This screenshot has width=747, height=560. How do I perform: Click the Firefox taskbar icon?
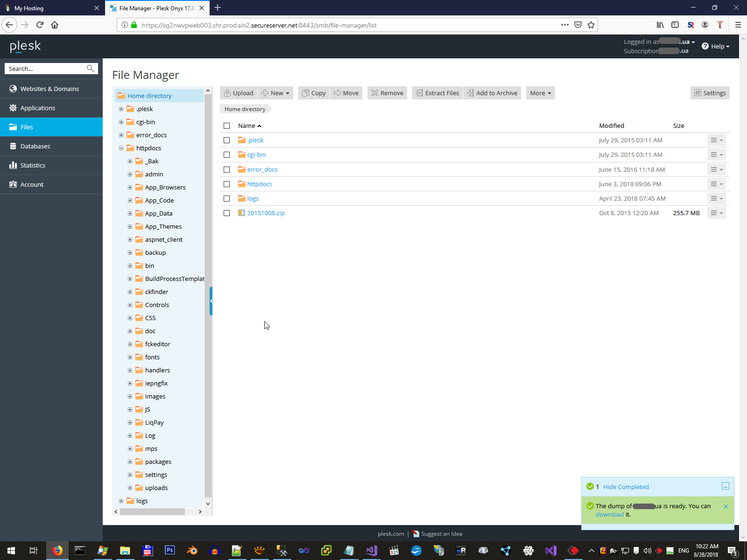pyautogui.click(x=57, y=551)
